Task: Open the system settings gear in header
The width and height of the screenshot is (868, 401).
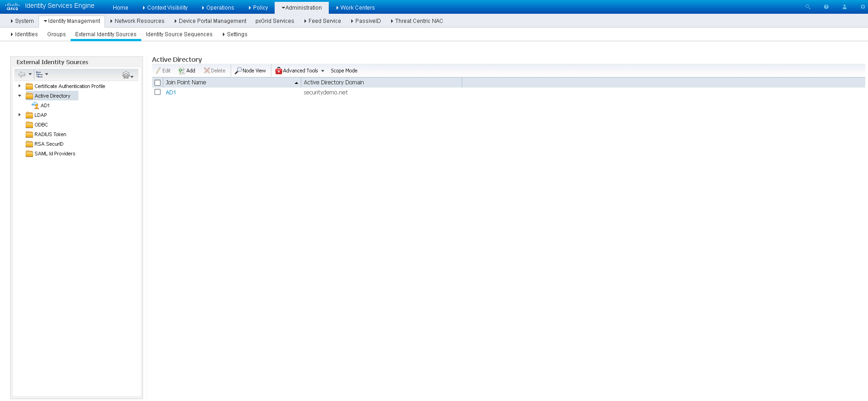Action: (x=862, y=7)
